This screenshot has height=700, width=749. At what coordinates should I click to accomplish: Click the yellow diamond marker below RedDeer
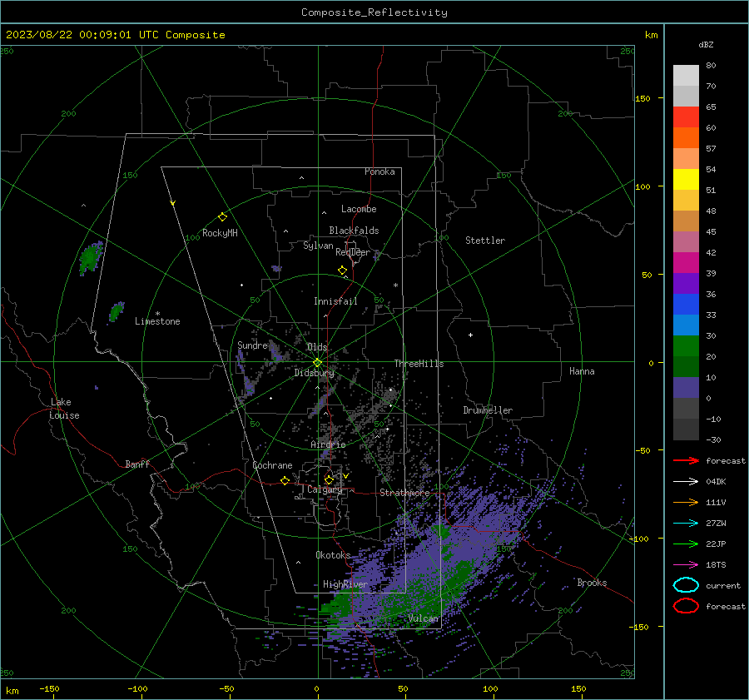[x=342, y=271]
